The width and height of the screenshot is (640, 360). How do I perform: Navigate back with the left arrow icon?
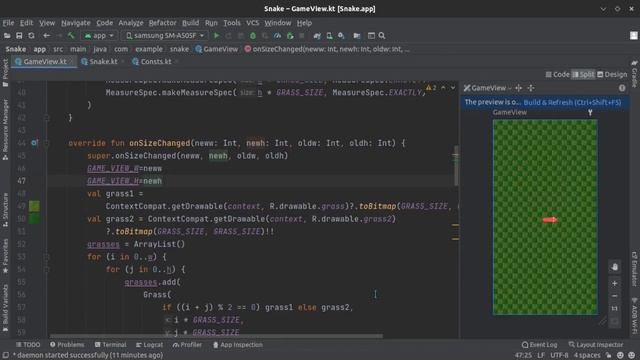click(47, 36)
